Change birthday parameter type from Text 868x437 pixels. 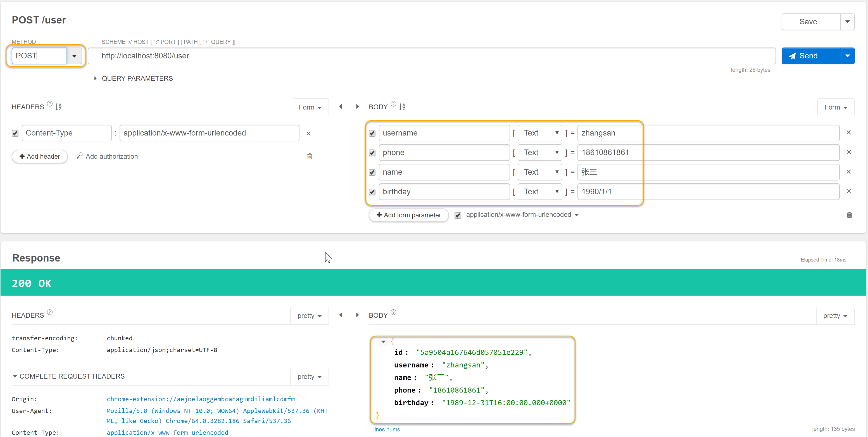pos(540,192)
